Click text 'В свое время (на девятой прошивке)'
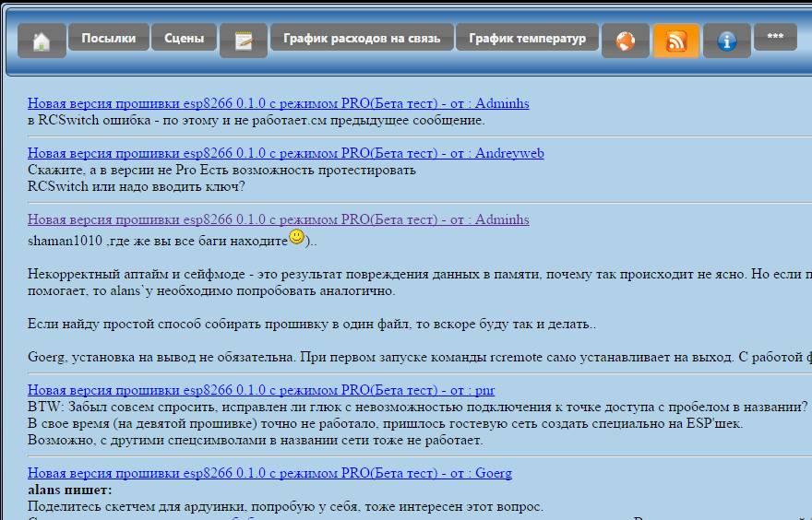 (142, 424)
